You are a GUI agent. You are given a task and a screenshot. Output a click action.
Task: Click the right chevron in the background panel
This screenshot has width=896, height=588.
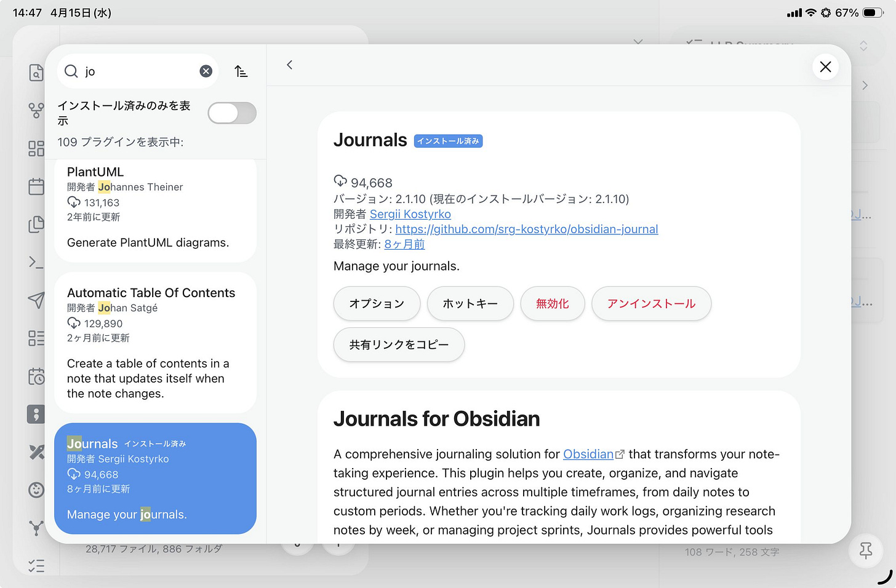(x=865, y=85)
